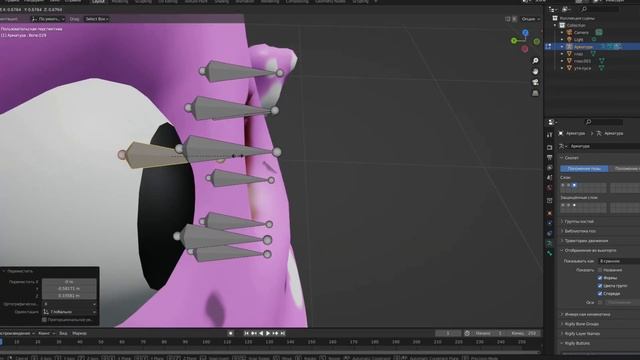Jump to the timeline end frame
The width and height of the screenshot is (640, 360).
[282, 333]
